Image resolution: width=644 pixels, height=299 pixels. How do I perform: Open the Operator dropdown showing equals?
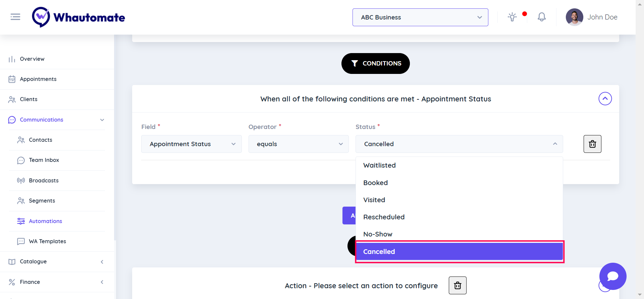point(299,144)
